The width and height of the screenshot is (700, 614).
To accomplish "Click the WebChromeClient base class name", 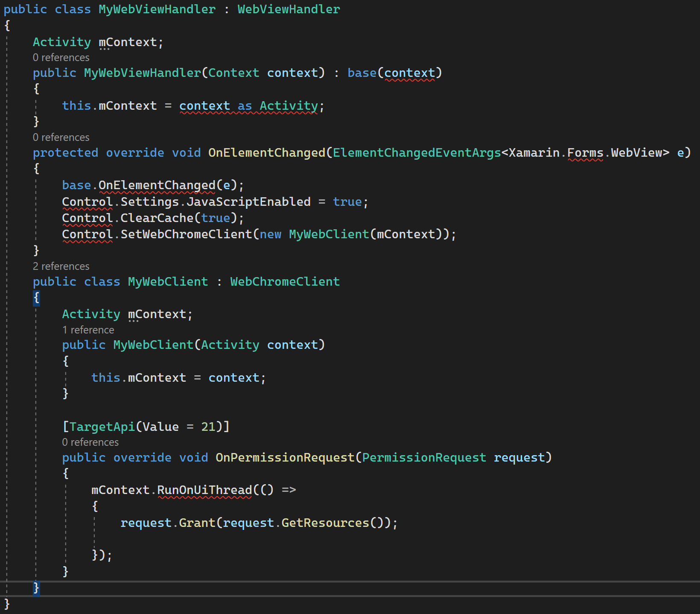I will 285,281.
